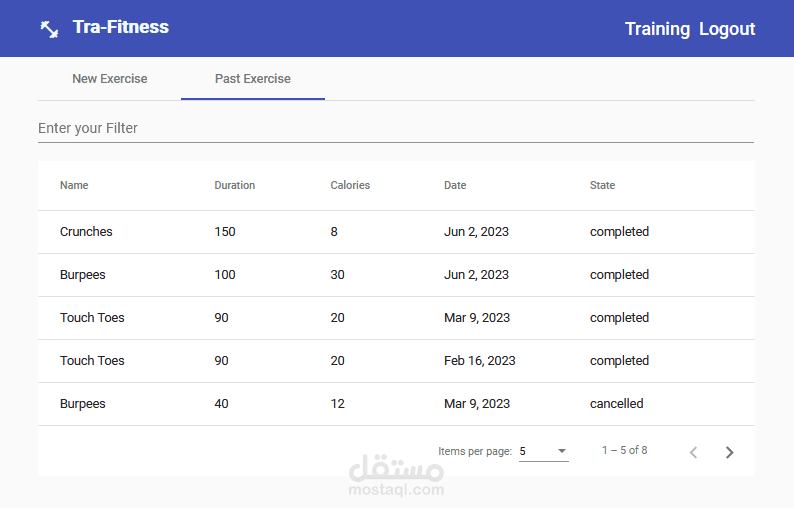Click Burpees in the cancelled row
This screenshot has height=508, width=794.
pyautogui.click(x=83, y=404)
